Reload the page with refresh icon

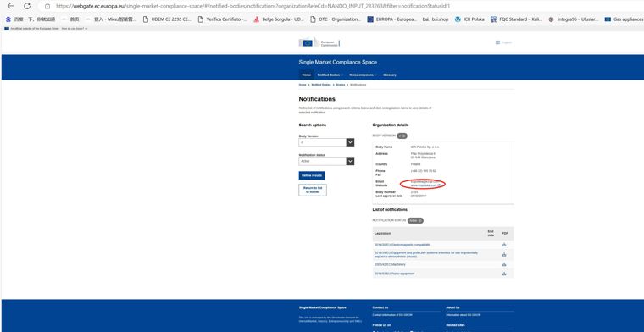(27, 6)
